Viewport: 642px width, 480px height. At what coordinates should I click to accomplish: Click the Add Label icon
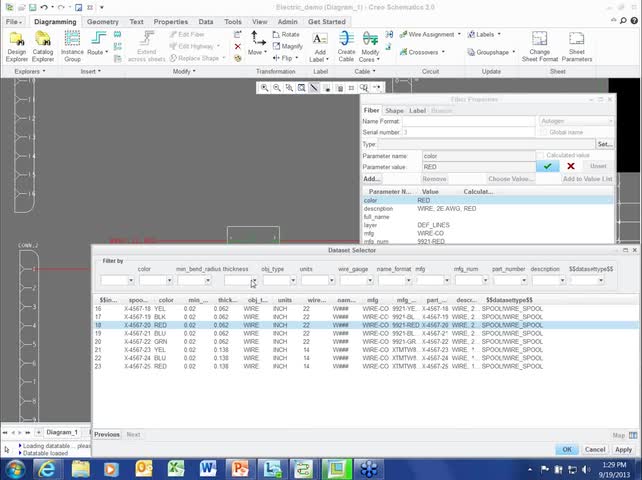320,40
